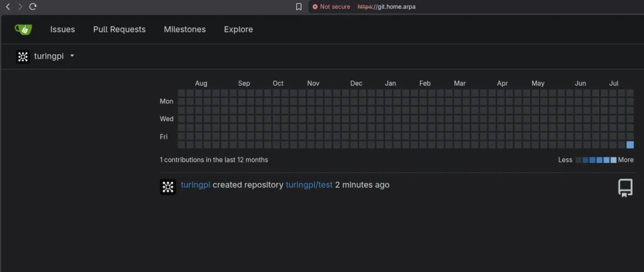Open Pull Requests in navigation
This screenshot has width=644, height=272.
coord(119,30)
